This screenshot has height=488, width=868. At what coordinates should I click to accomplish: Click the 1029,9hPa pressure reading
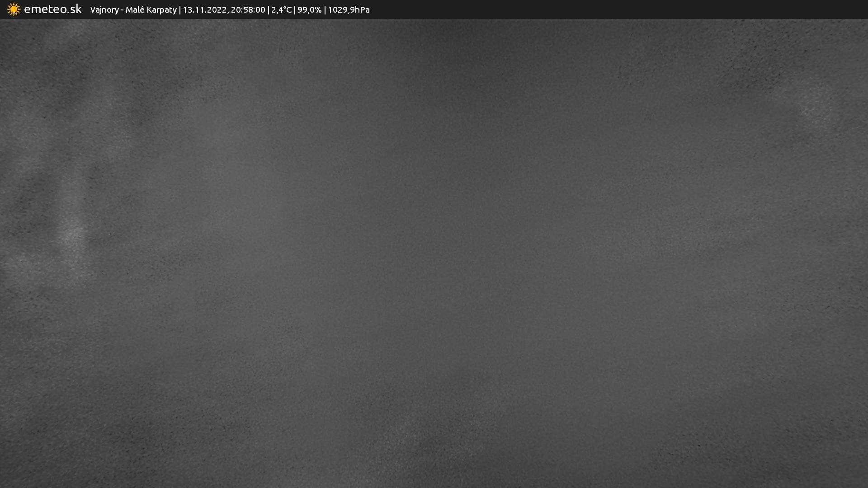pos(349,10)
